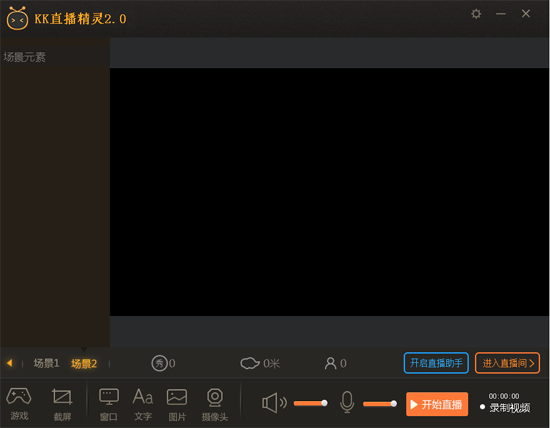Add a game source with the 游戏 icon
The width and height of the screenshot is (550, 428).
[19, 403]
